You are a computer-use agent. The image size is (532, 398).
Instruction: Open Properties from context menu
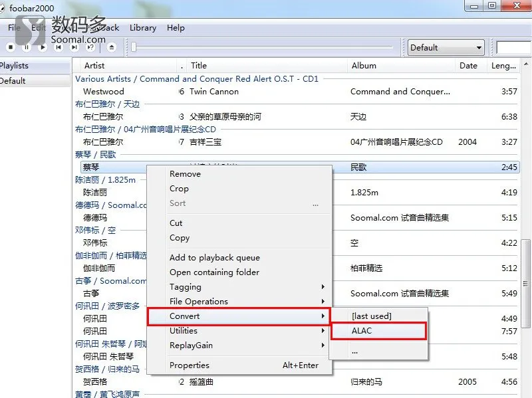(x=239, y=365)
